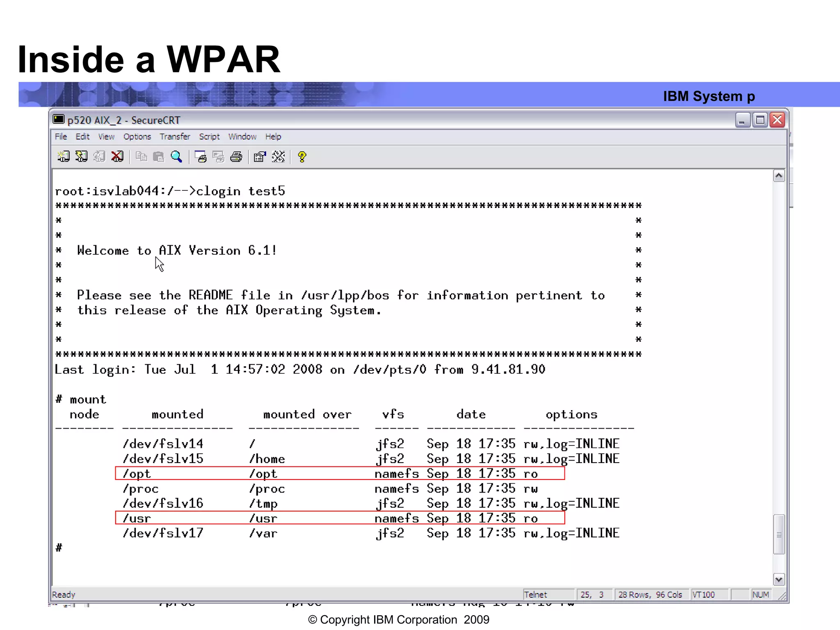Click the scrollbar up arrow
The height and width of the screenshot is (630, 840).
point(779,176)
